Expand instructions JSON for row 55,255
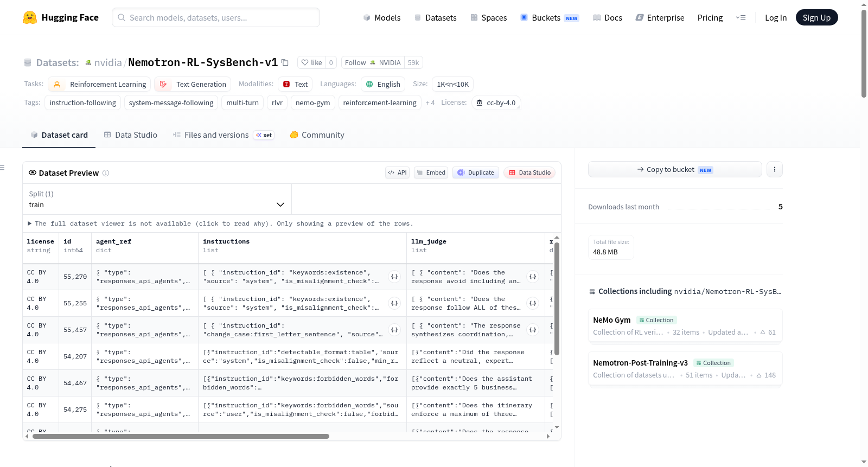The width and height of the screenshot is (868, 467). 394,303
